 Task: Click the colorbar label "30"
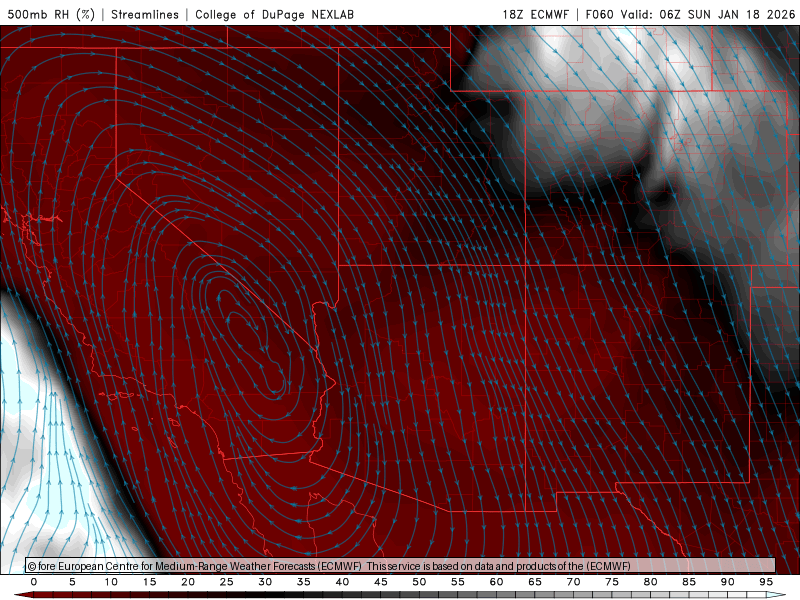(265, 582)
